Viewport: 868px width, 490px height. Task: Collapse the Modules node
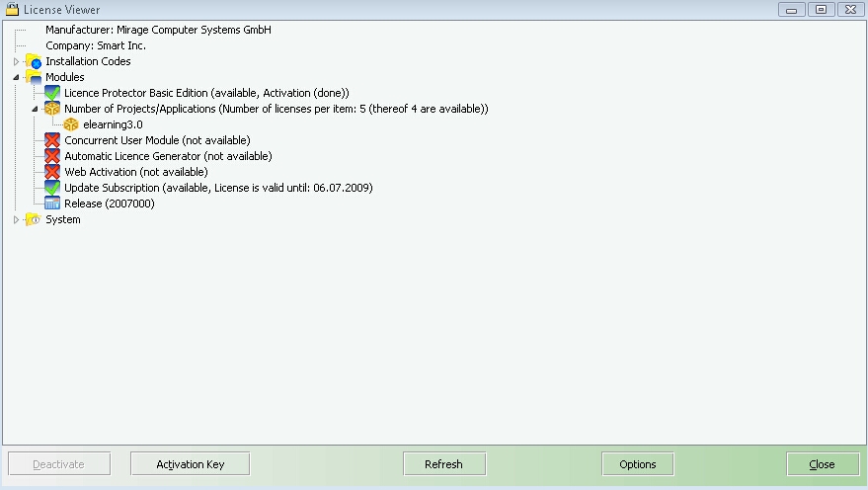16,77
